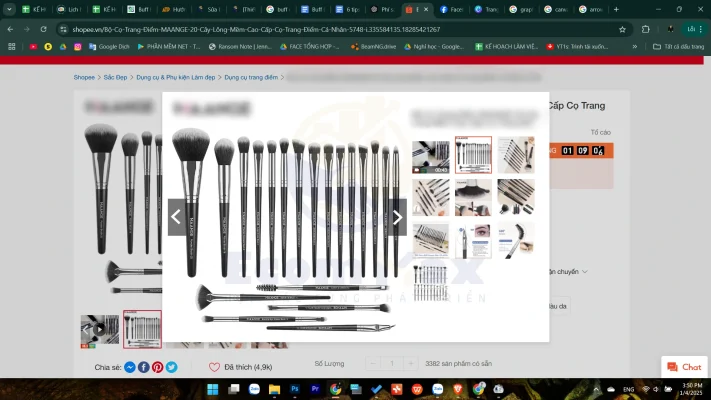Open 'Sắc Đẹp' breadcrumb link
The height and width of the screenshot is (400, 711).
click(x=115, y=78)
